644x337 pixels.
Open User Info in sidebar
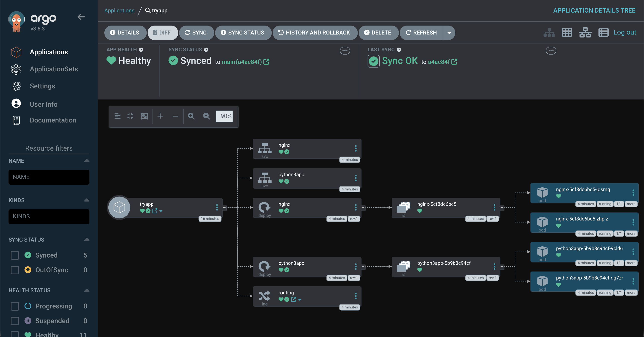click(43, 104)
